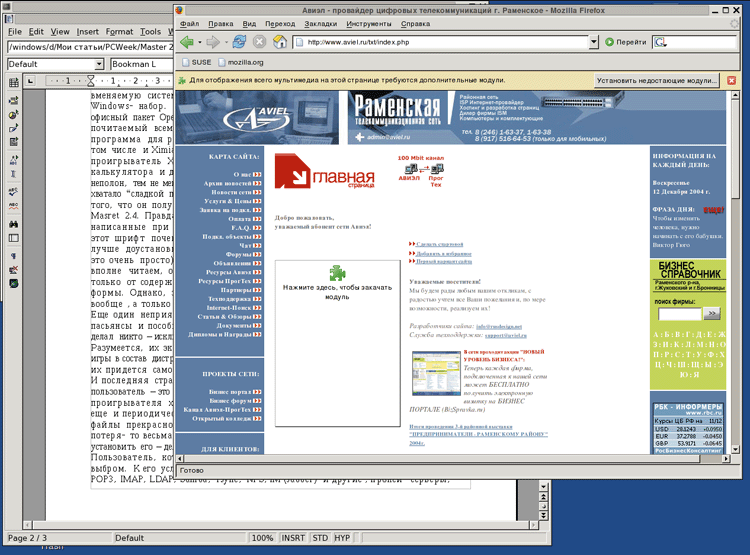Open Format menu in OpenOffice

coord(119,32)
